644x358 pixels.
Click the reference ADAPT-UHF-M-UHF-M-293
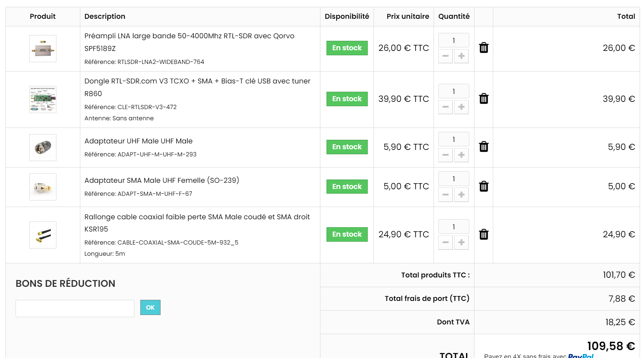tap(157, 154)
